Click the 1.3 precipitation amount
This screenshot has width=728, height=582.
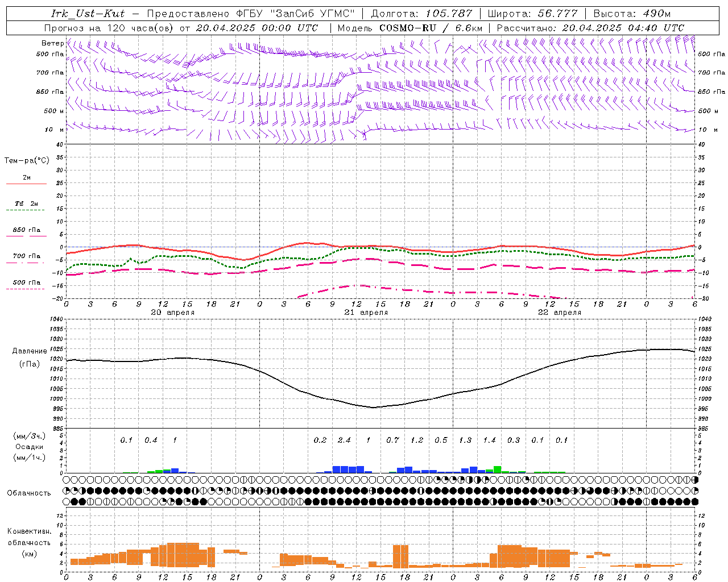(465, 440)
